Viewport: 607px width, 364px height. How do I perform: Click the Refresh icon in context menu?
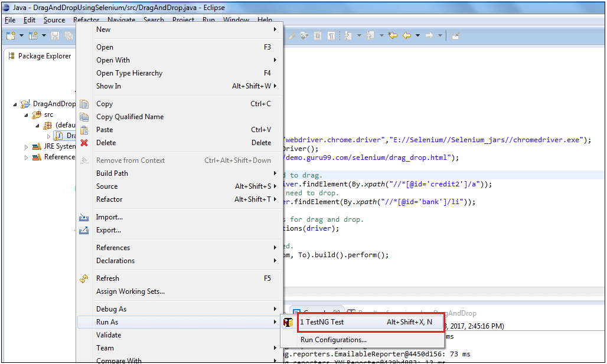[84, 278]
